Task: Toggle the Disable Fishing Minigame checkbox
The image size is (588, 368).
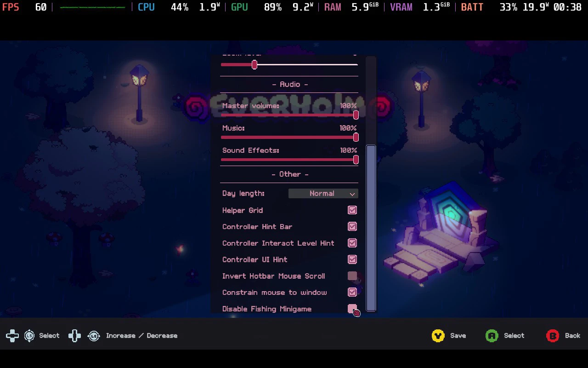Action: pyautogui.click(x=352, y=309)
